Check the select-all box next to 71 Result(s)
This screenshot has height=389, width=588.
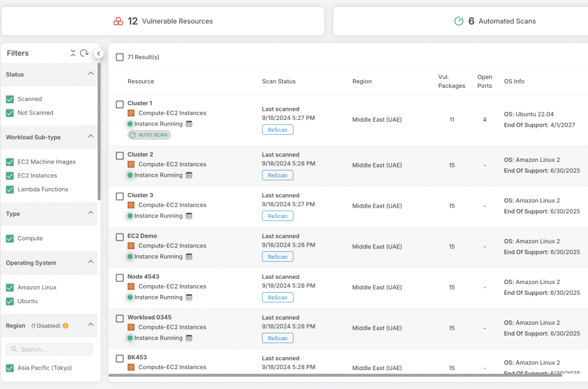point(120,57)
